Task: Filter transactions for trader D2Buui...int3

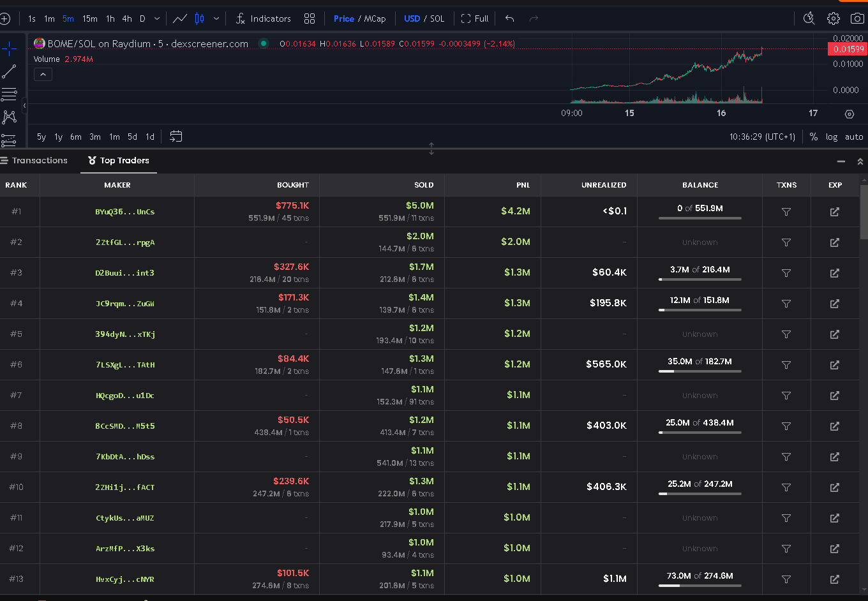Action: (x=786, y=272)
